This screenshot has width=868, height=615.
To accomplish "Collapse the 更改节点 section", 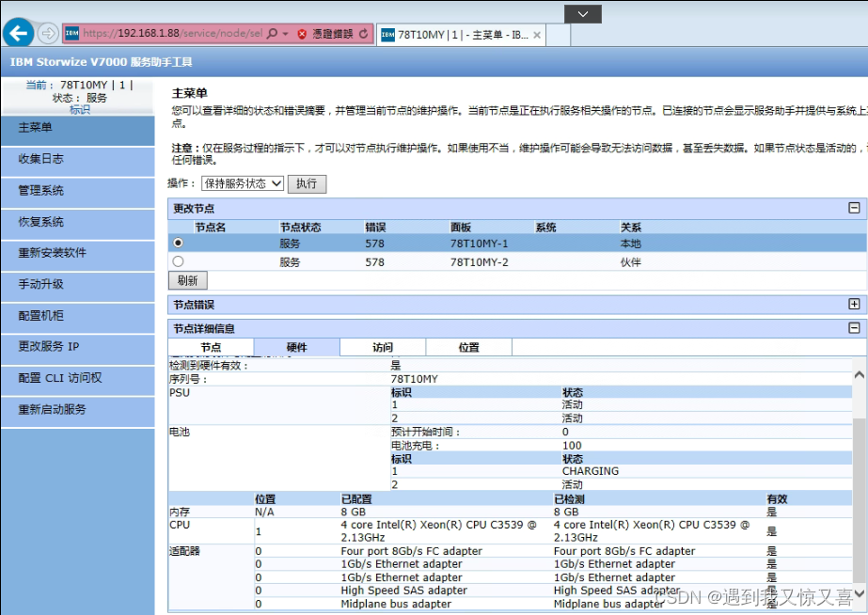I will 854,207.
